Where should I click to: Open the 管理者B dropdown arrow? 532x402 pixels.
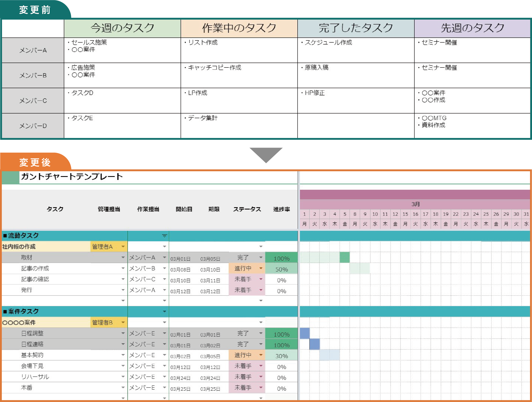(123, 322)
